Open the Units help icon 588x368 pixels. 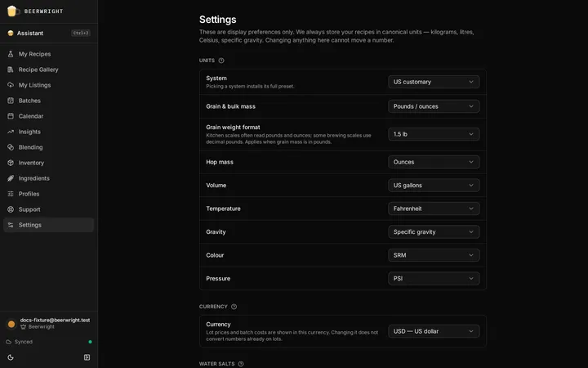click(221, 61)
